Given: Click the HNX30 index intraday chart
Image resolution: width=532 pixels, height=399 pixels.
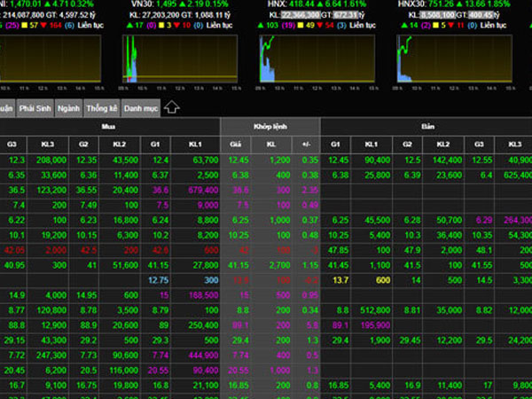Looking at the screenshot, I should [454, 59].
